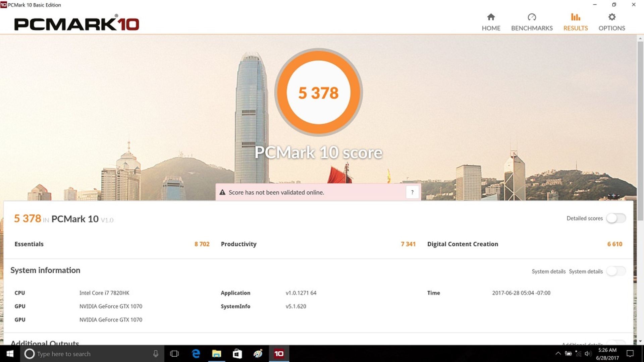Click the PCMark 10 taskbar icon
644x362 pixels.
[279, 354]
